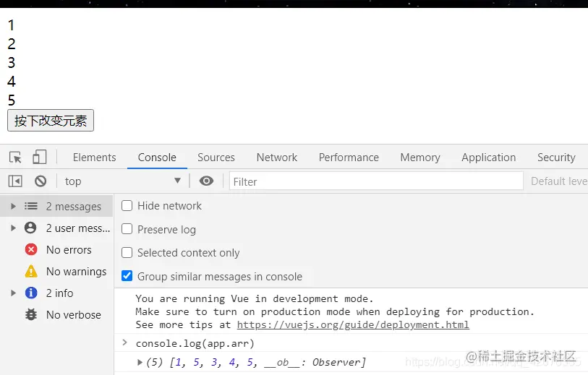Open the Elements tab

95,158
